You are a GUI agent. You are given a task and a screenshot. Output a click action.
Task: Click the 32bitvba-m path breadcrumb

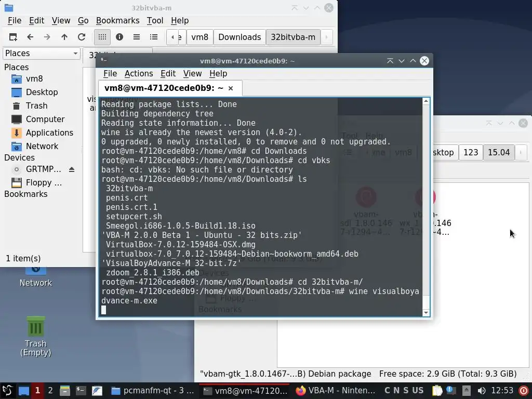point(293,37)
